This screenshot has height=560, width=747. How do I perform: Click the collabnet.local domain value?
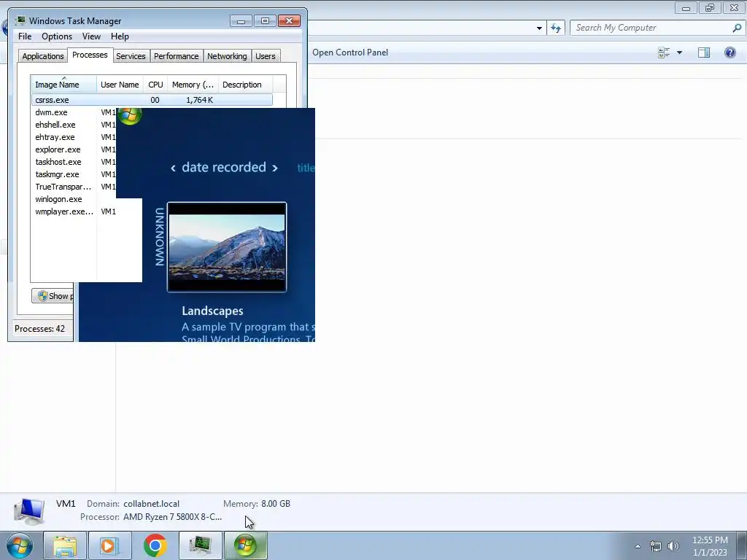pos(152,504)
